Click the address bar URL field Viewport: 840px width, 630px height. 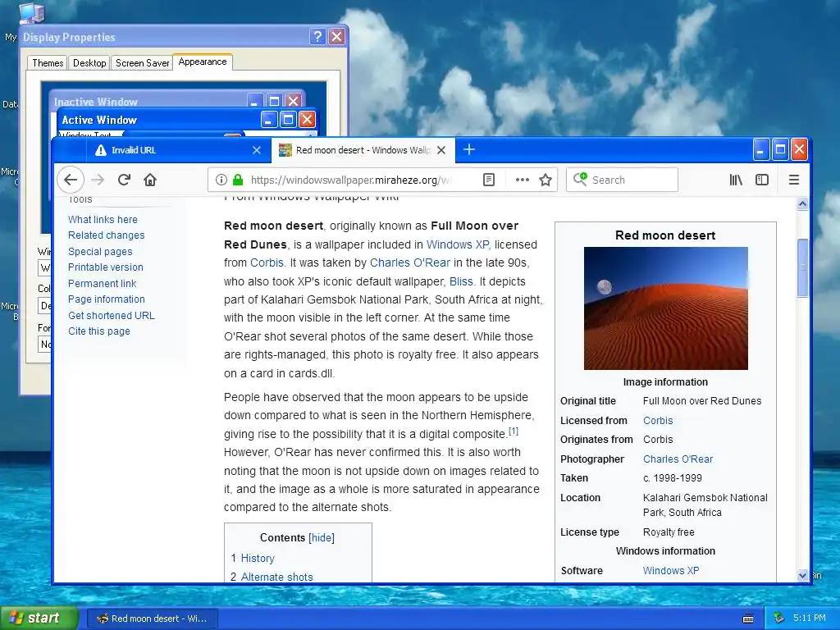349,180
